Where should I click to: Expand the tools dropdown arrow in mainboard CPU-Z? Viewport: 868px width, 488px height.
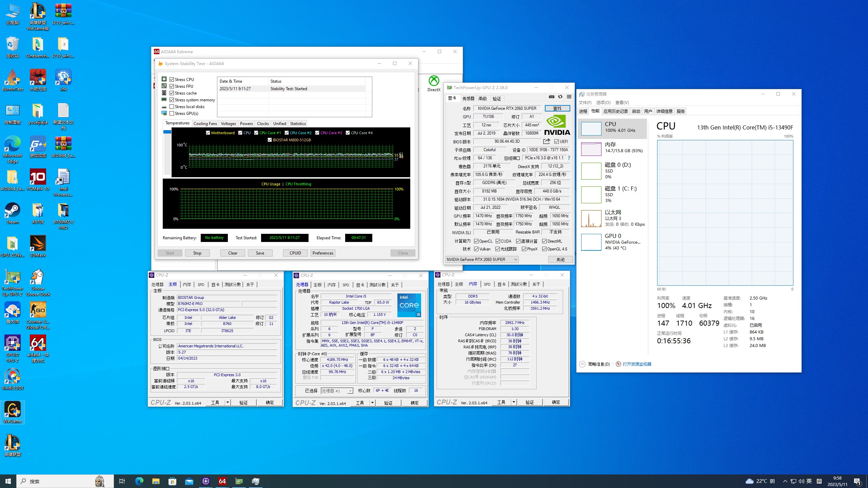228,403
